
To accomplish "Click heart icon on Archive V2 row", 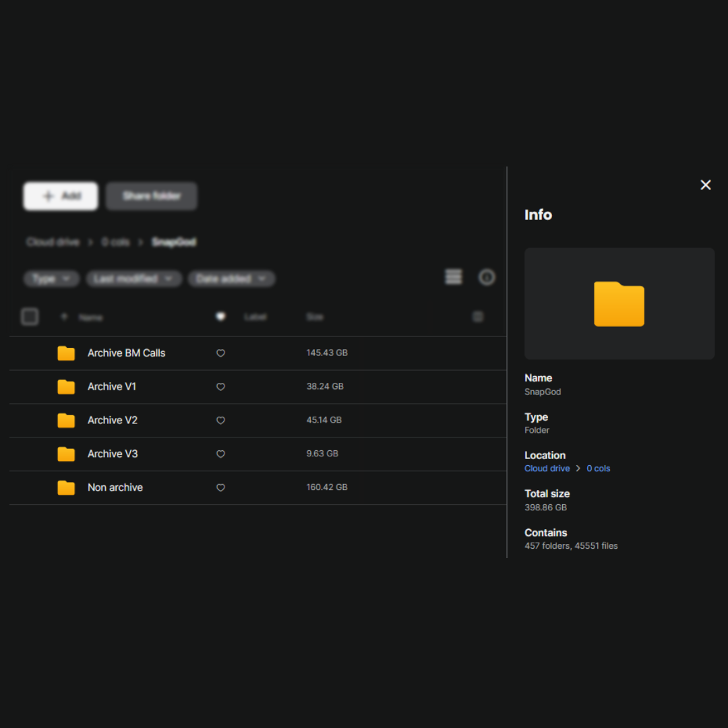I will point(220,421).
